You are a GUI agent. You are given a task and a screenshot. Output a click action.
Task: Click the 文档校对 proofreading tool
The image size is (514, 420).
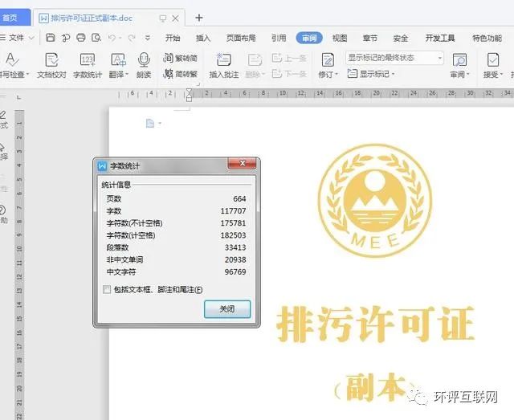click(x=51, y=65)
